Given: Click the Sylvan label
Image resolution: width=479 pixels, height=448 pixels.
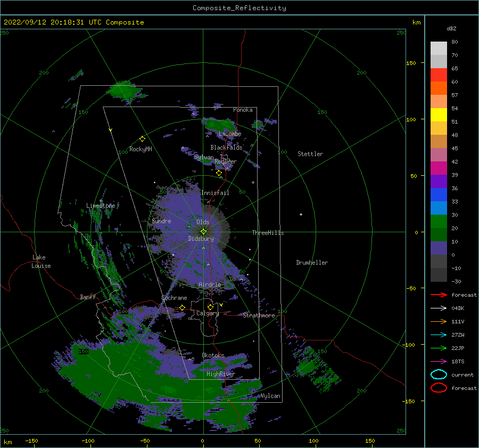Looking at the screenshot, I should [204, 157].
